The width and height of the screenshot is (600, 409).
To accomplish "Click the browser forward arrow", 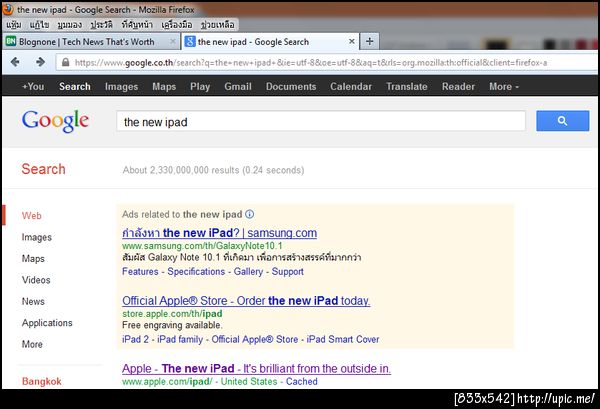I will pos(40,62).
